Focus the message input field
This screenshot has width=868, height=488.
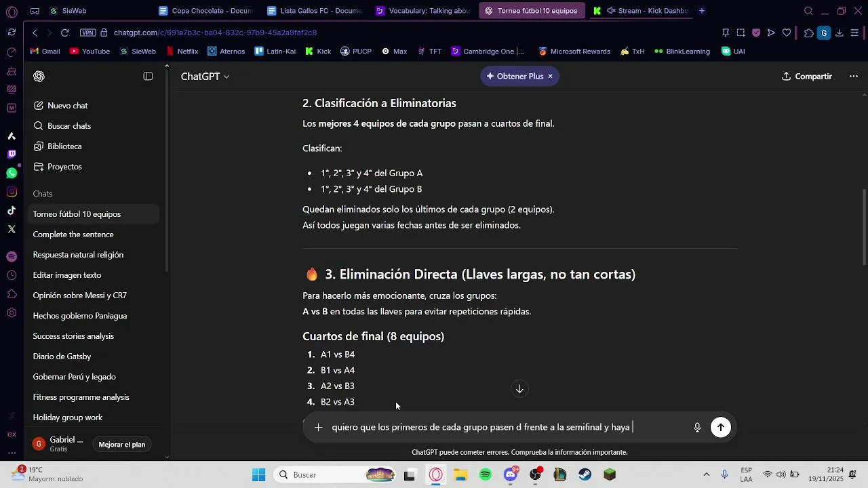pyautogui.click(x=509, y=428)
